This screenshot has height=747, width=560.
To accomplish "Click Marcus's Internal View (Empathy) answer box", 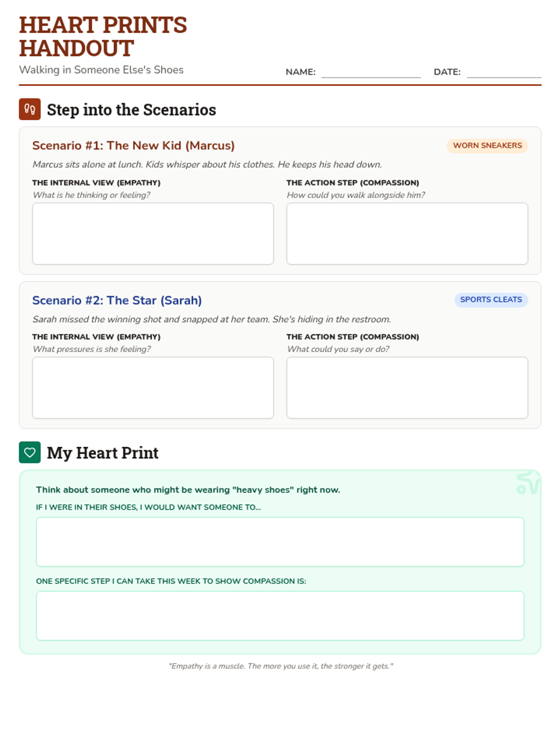I will click(x=153, y=233).
